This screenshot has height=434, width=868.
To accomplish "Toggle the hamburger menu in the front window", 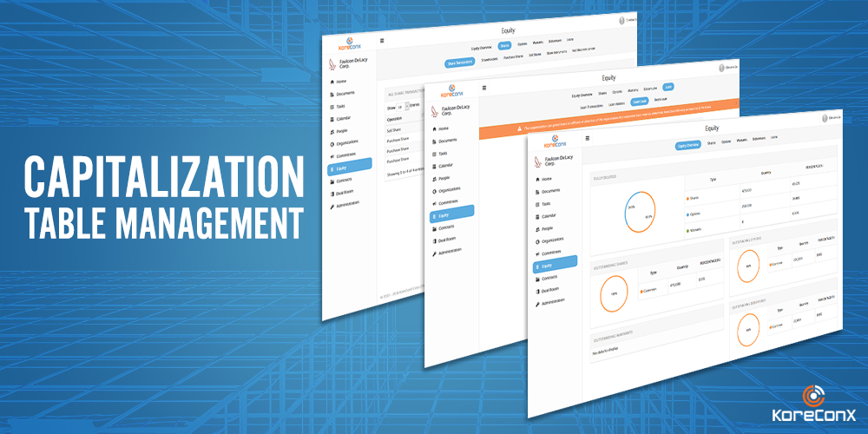I will click(x=588, y=138).
